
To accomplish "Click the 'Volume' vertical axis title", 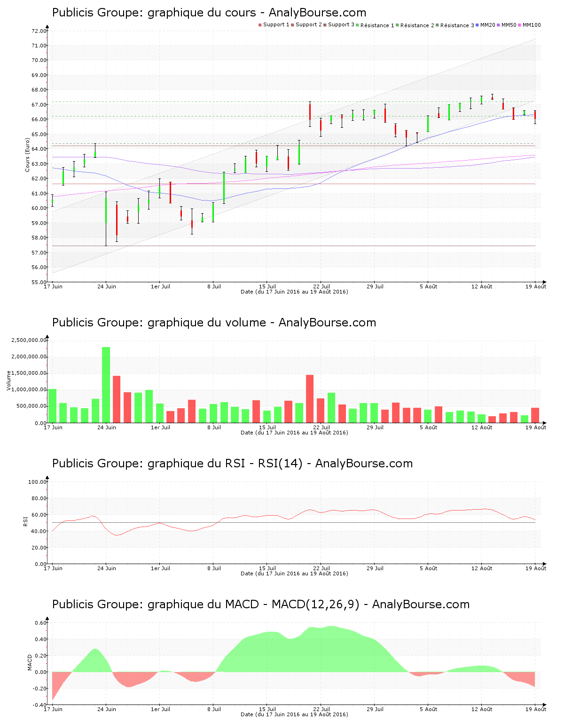I will 8,380.
